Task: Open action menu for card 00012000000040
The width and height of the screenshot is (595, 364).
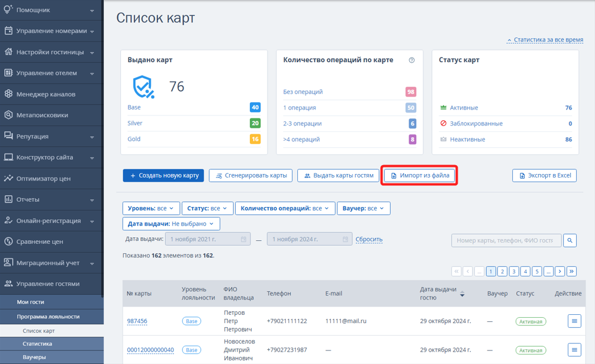Action: [574, 350]
